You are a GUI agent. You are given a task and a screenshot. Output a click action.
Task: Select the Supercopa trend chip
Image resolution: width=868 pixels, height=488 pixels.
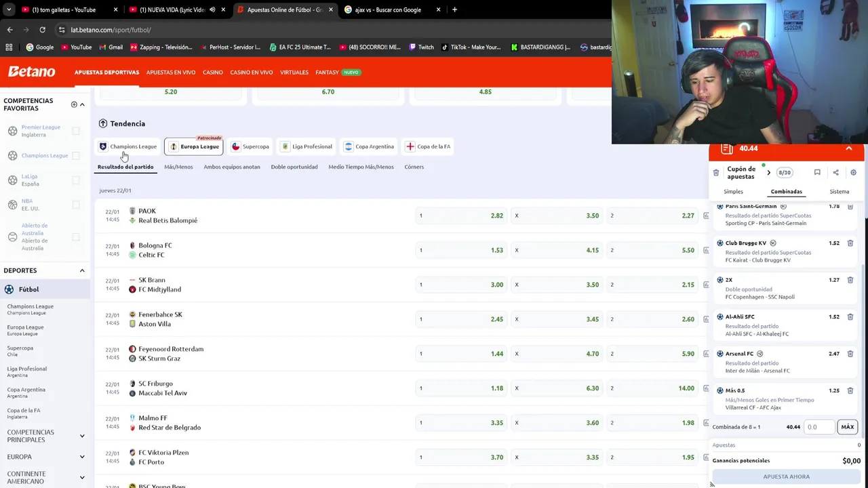[250, 146]
